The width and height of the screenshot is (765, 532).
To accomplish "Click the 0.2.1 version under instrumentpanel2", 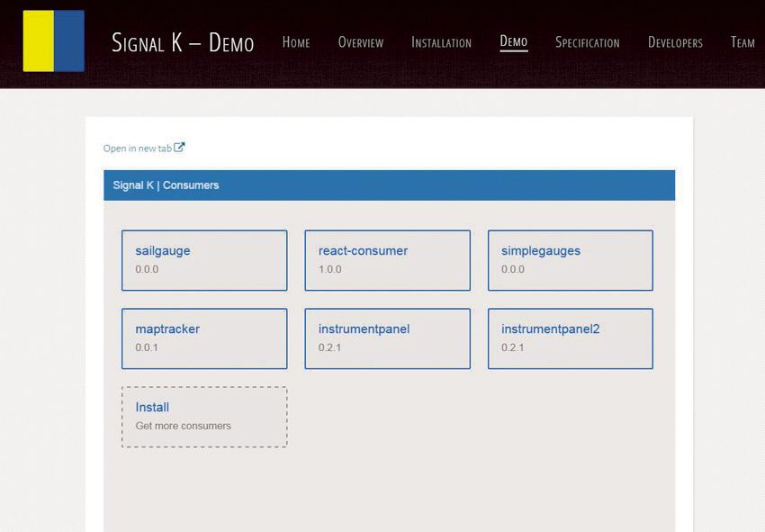I will tap(513, 347).
